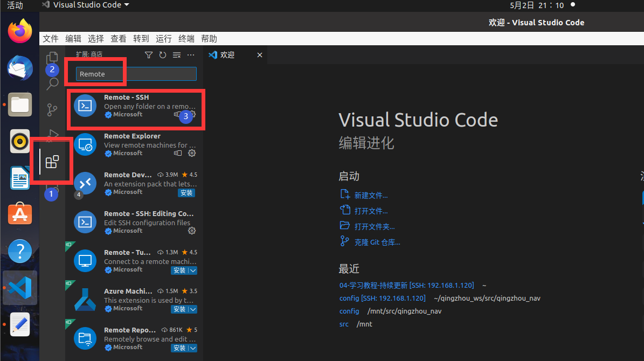
Task: Open the manage gear for Remote Explorer
Action: [x=192, y=153]
